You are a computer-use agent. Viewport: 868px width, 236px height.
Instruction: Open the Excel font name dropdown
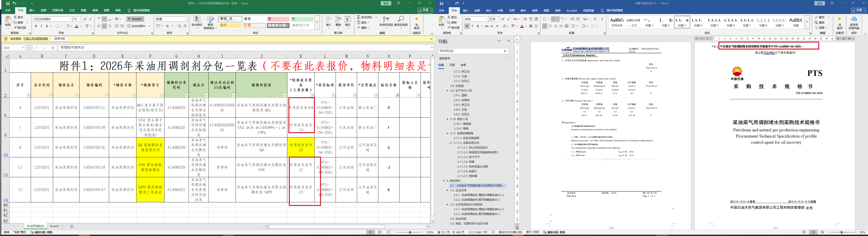(x=70, y=19)
